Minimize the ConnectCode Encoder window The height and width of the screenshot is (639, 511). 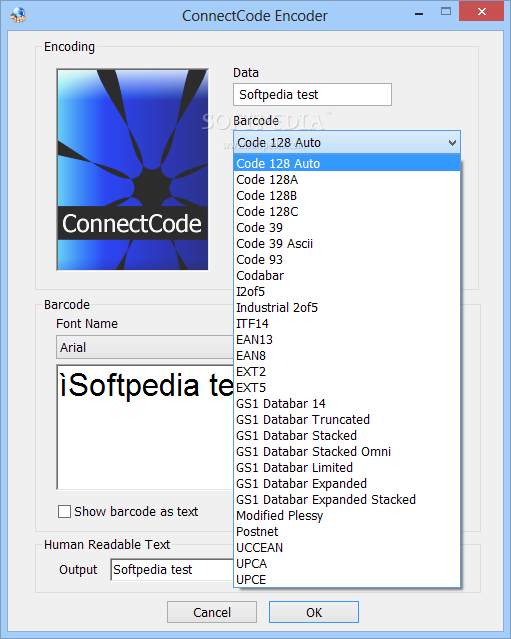419,13
